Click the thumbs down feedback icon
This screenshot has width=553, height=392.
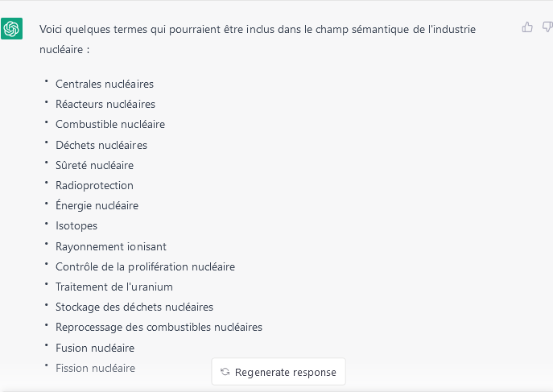547,27
